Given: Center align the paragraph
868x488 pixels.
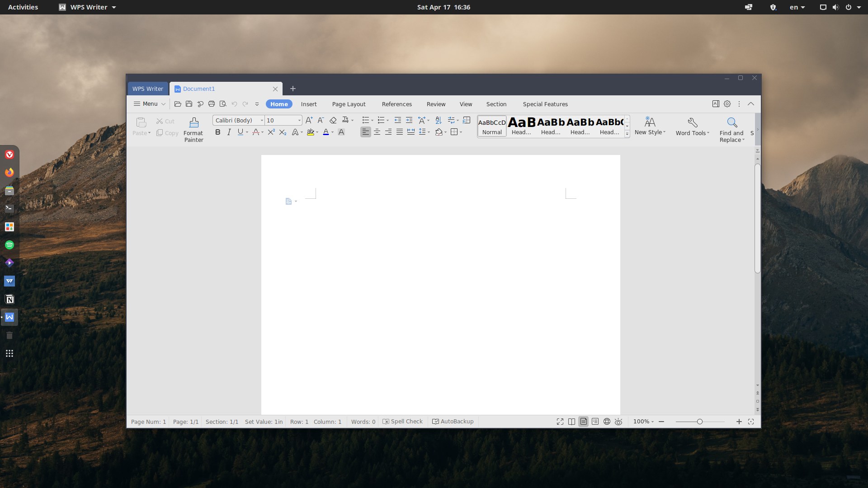Looking at the screenshot, I should (377, 132).
